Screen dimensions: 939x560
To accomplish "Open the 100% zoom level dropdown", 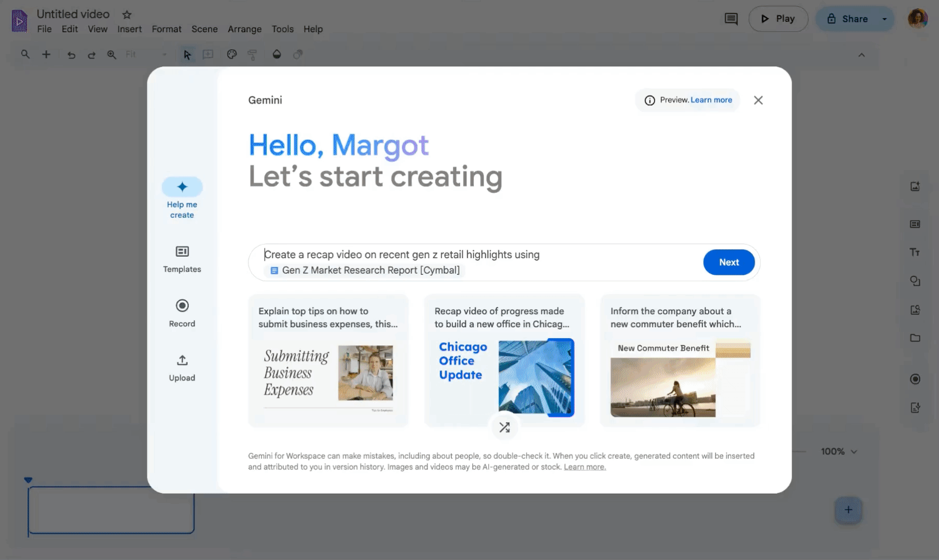I will tap(839, 452).
